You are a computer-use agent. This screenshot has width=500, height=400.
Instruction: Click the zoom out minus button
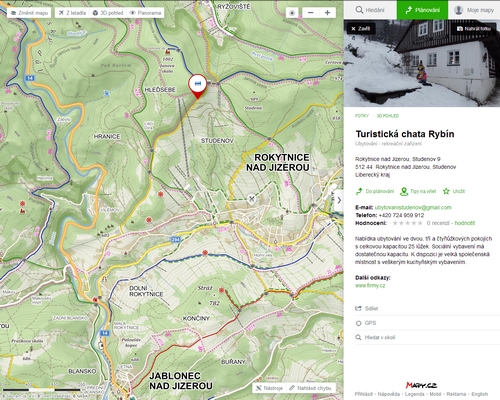coord(311,13)
